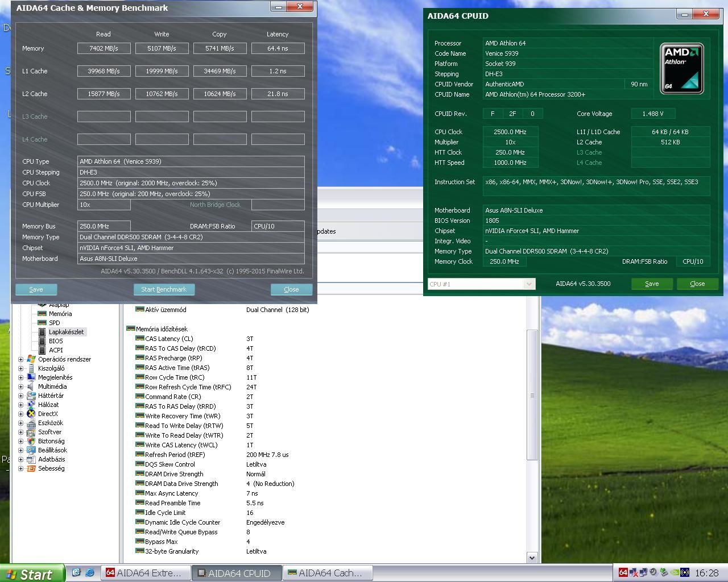Expand the Megjelenítés tree node
Screen dimensions: 728x582
point(21,377)
